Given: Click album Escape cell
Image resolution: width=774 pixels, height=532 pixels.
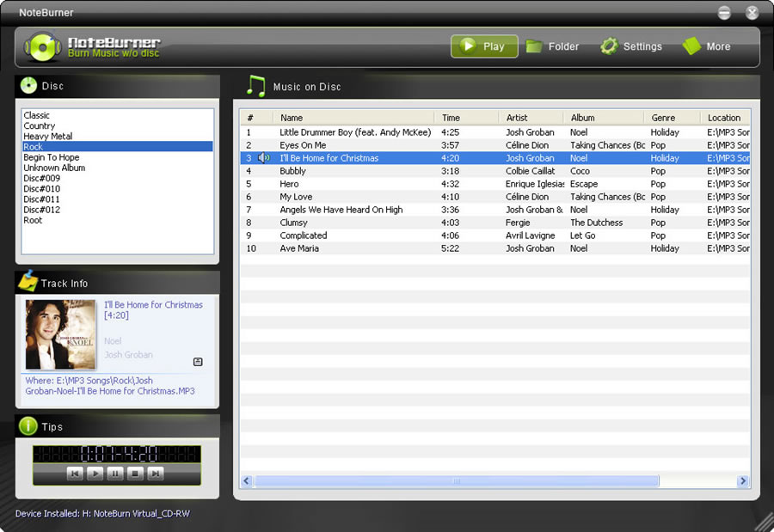Looking at the screenshot, I should (584, 184).
